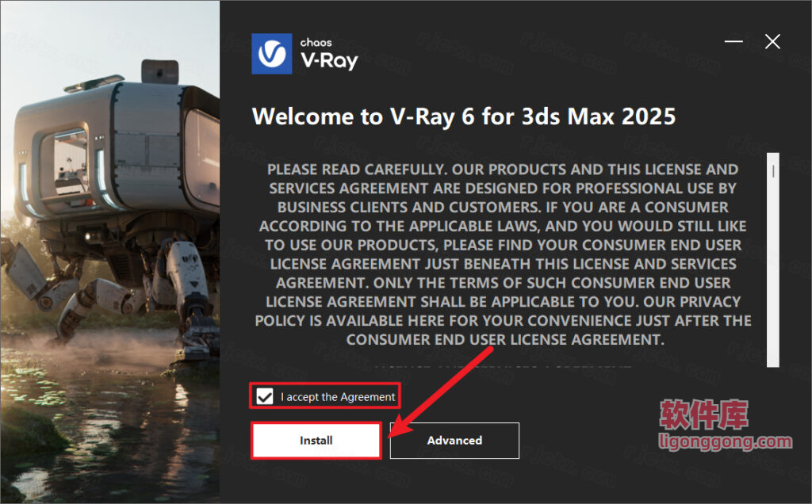Click the 'chaos' wordmark above V-Ray
This screenshot has height=504, width=812.
316,43
